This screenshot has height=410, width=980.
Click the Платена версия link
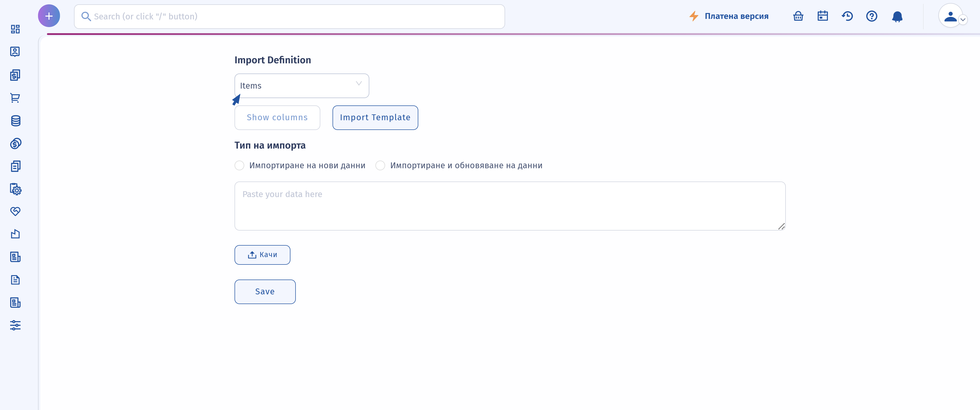(737, 16)
